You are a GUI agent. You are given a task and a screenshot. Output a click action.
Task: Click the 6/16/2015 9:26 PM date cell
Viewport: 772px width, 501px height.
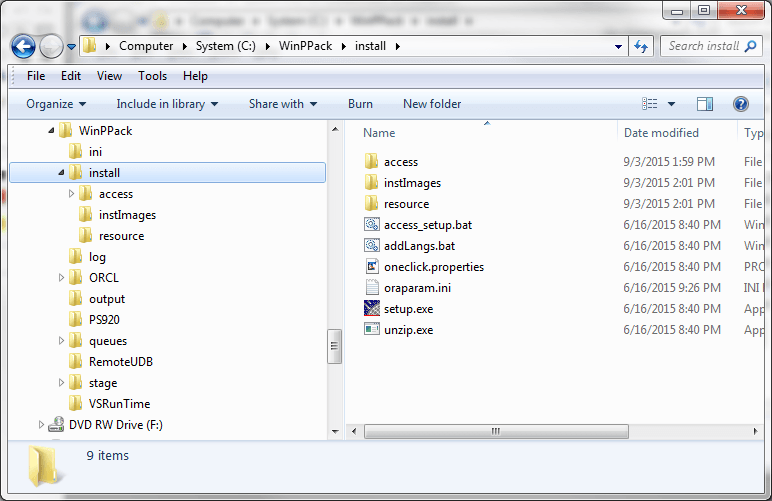pos(672,287)
